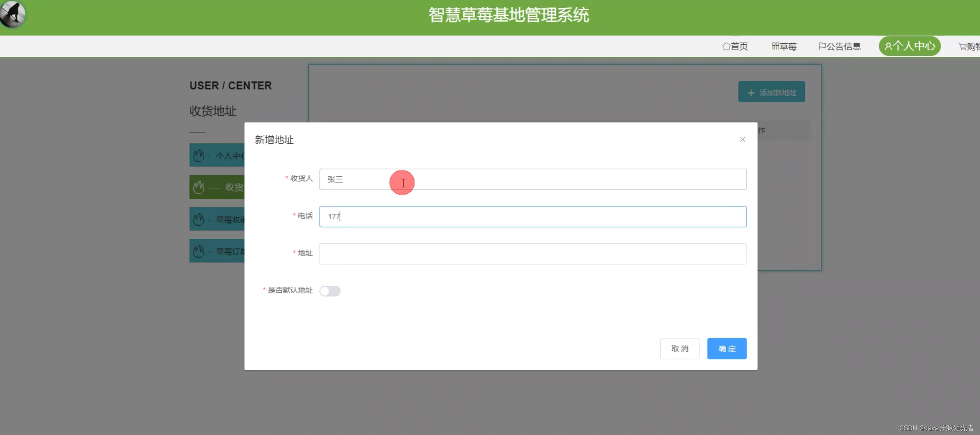Open the 首页 home menu item
The height and width of the screenshot is (435, 980).
coord(735,46)
